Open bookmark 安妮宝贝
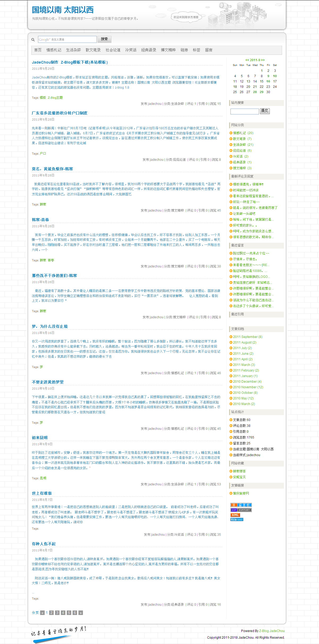 coord(239,477)
